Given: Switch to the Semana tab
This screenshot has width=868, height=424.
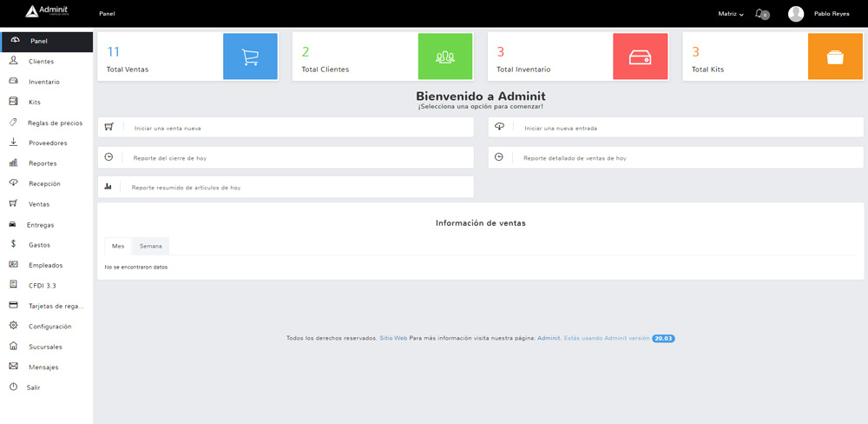Looking at the screenshot, I should tap(151, 246).
